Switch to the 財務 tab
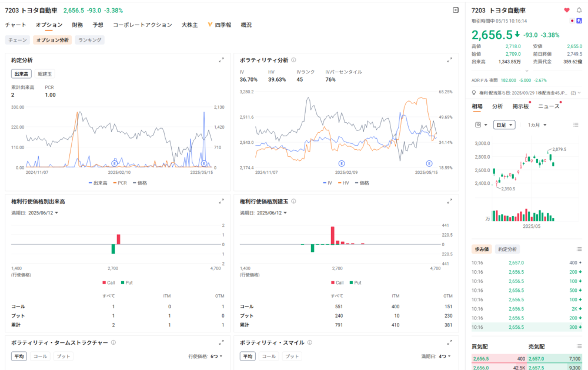This screenshot has width=588, height=370. pyautogui.click(x=77, y=25)
